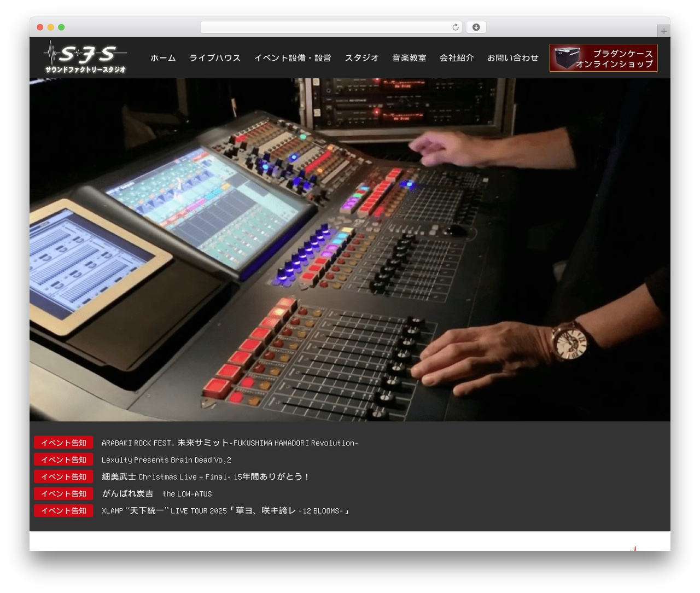Image resolution: width=700 pixels, height=593 pixels.
Task: Click the browser address bar
Action: point(331,27)
